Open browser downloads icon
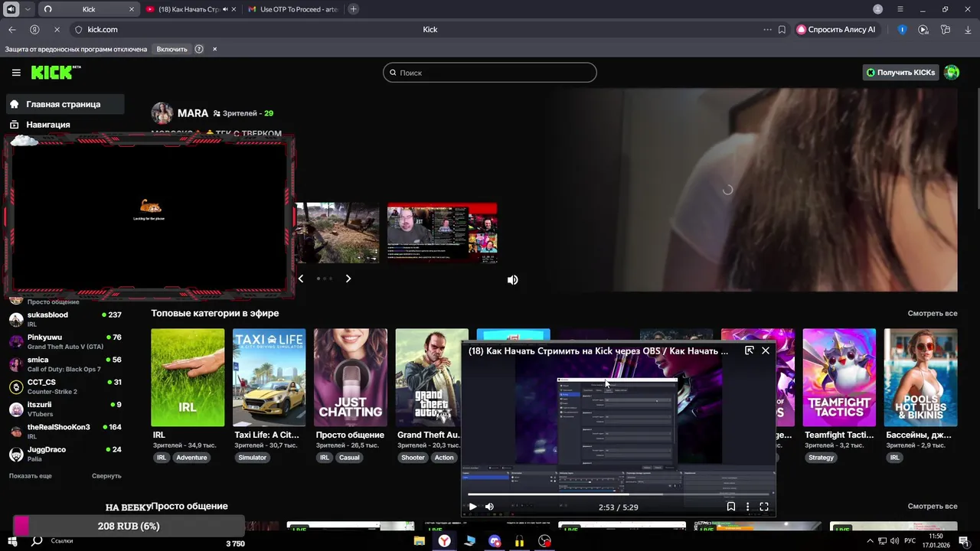This screenshot has height=551, width=980. pyautogui.click(x=968, y=29)
